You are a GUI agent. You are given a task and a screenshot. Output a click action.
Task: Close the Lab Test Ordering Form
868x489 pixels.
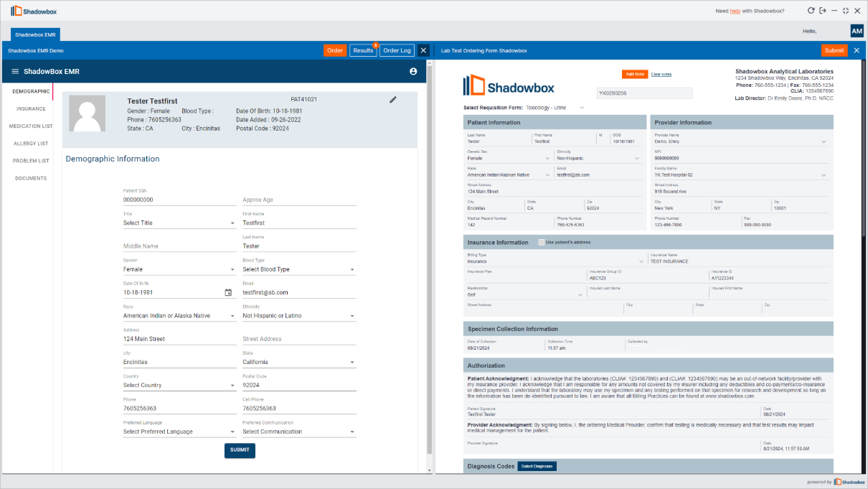click(x=857, y=50)
